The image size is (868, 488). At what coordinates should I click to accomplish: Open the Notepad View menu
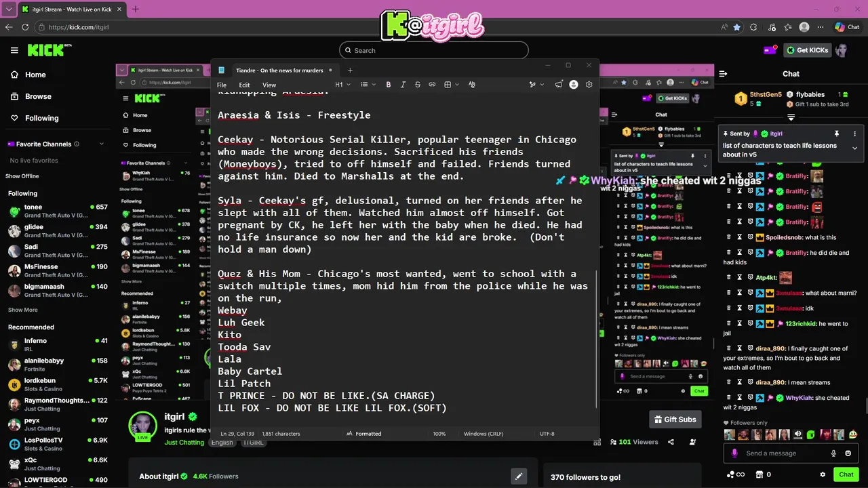(x=269, y=85)
